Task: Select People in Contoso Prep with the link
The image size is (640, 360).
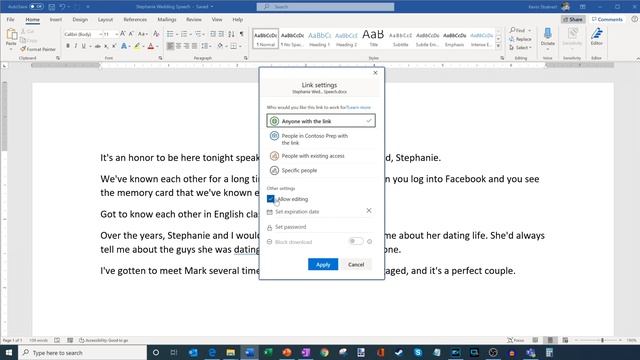Action: (x=321, y=139)
